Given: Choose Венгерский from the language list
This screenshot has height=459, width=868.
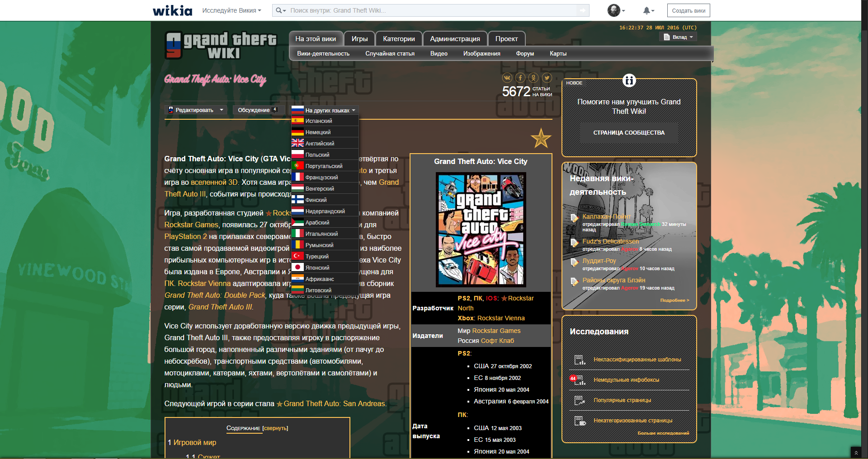Looking at the screenshot, I should coord(325,188).
